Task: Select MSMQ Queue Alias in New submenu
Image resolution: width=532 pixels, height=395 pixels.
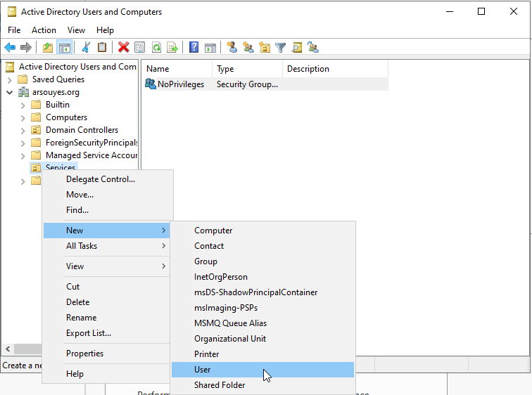Action: [262, 323]
